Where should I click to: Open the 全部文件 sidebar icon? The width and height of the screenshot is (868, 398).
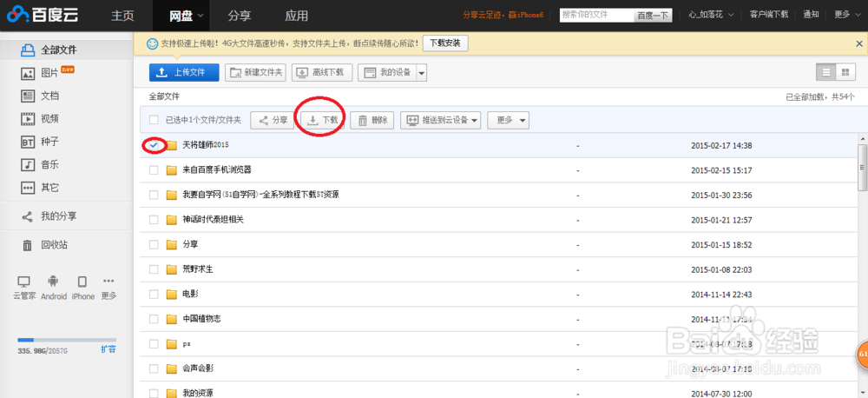tap(28, 50)
